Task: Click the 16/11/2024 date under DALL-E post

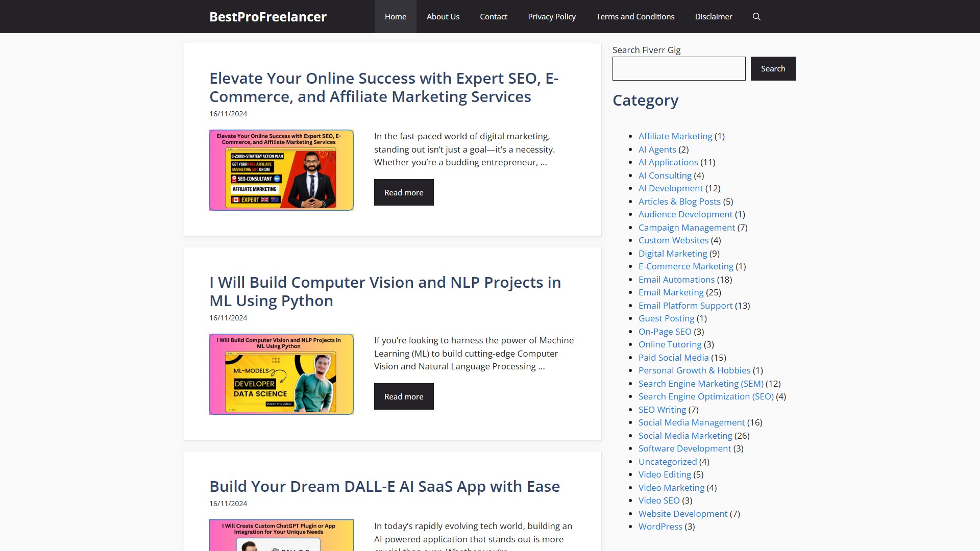Action: pyautogui.click(x=228, y=504)
